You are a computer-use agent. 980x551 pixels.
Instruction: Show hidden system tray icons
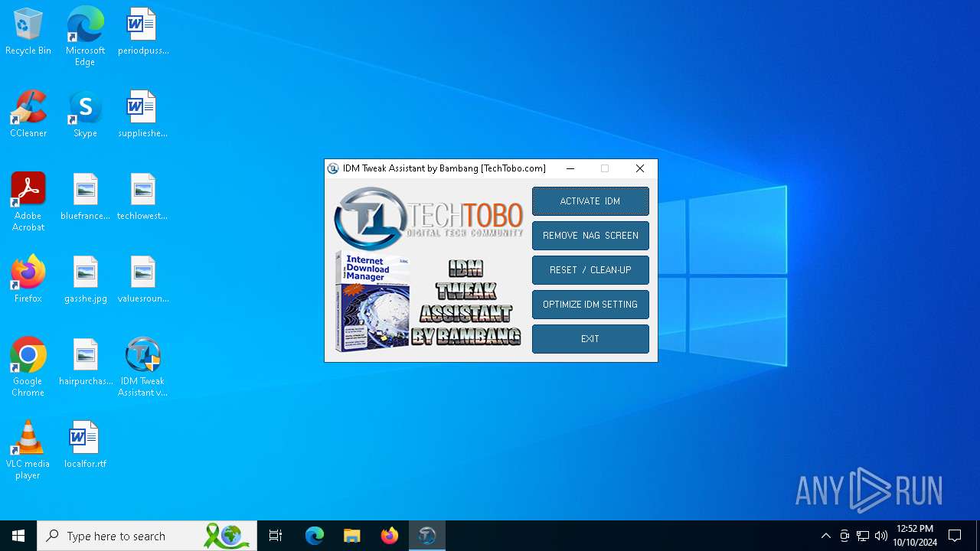(x=826, y=536)
